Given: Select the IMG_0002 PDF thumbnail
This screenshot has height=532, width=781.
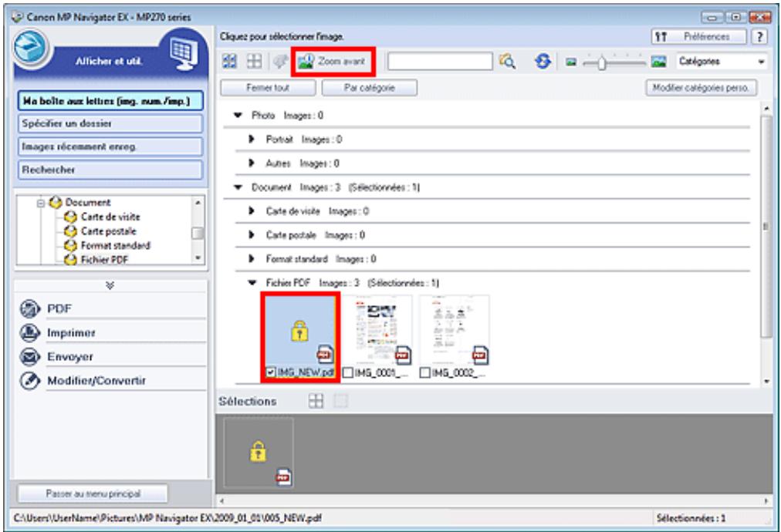Looking at the screenshot, I should pos(455,331).
